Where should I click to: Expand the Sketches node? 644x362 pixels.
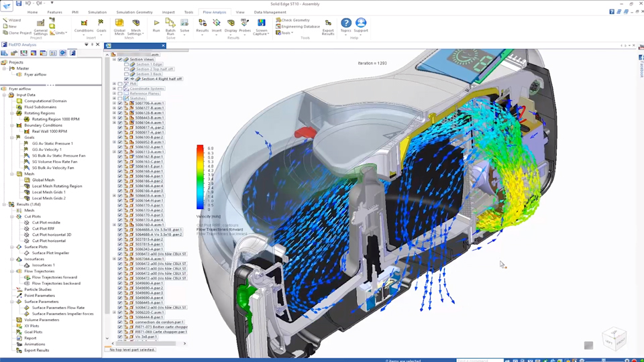click(x=115, y=99)
